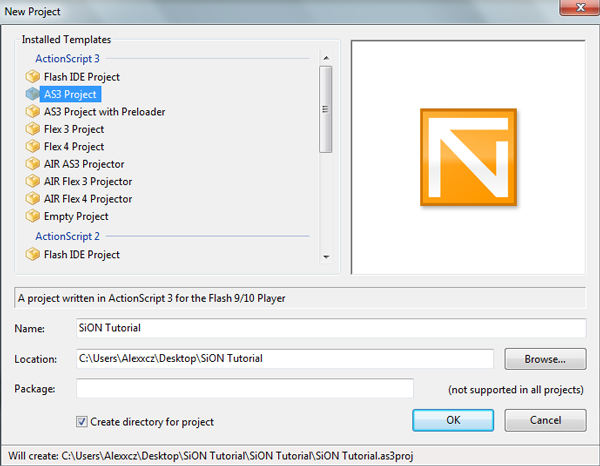Click the Name text field

330,328
